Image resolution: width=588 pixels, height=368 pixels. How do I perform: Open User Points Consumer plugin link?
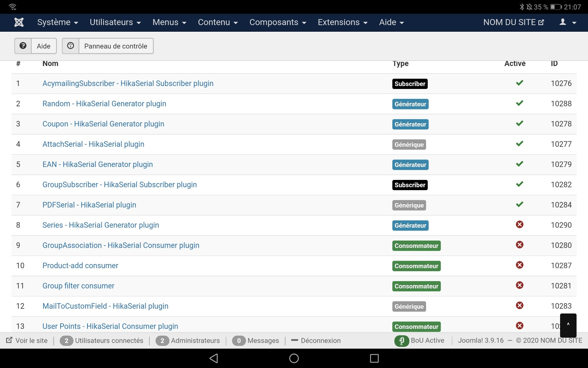point(110,326)
